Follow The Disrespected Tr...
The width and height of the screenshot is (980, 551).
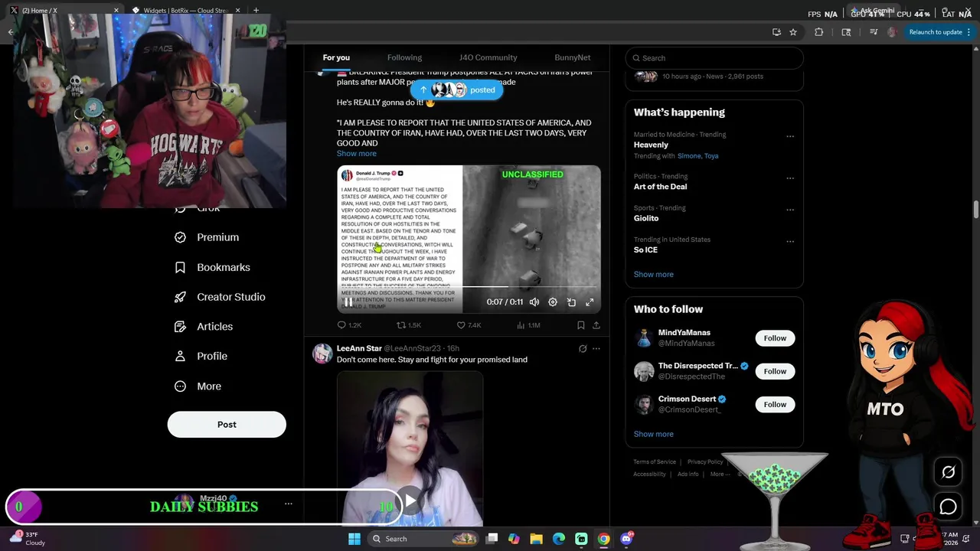[x=775, y=371]
